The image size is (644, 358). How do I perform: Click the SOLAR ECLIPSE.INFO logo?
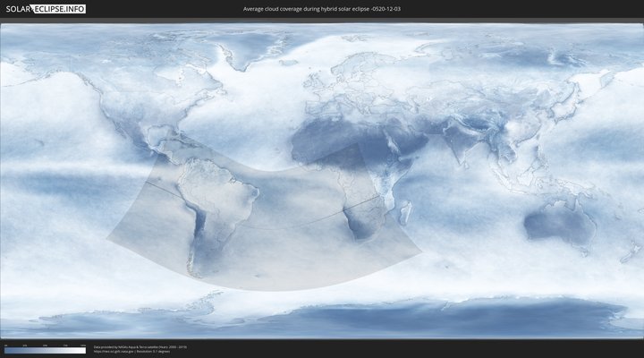pyautogui.click(x=43, y=9)
